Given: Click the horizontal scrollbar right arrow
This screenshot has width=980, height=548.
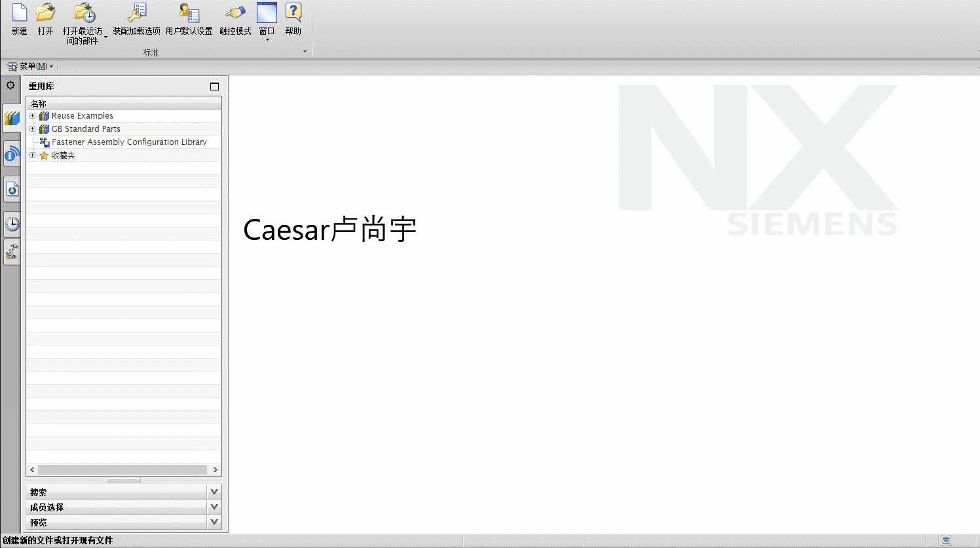Looking at the screenshot, I should click(215, 470).
